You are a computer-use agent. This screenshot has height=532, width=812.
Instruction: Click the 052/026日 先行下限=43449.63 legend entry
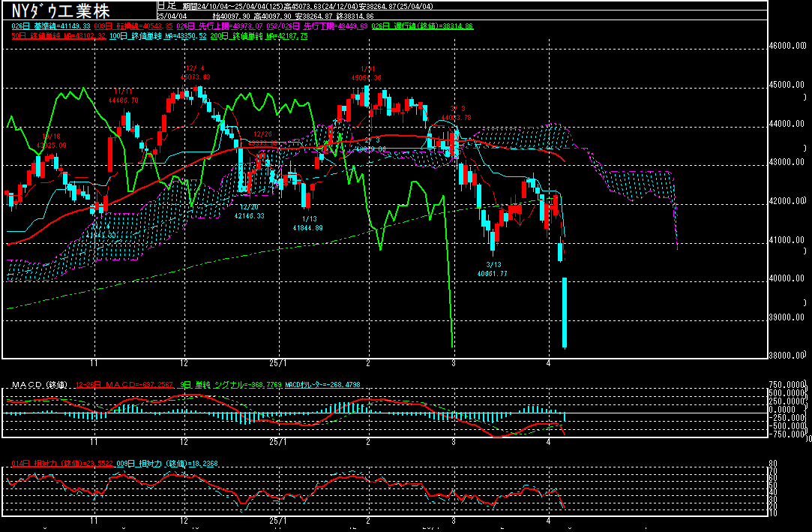[x=317, y=26]
